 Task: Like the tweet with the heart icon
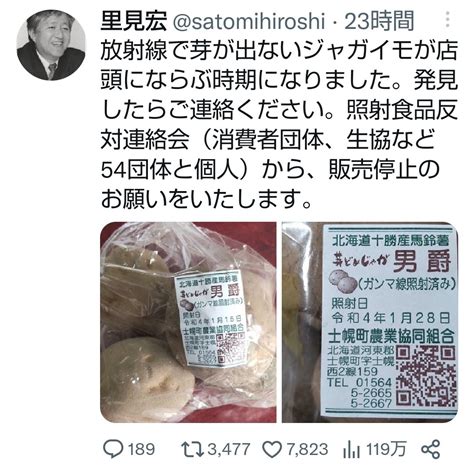click(x=272, y=449)
